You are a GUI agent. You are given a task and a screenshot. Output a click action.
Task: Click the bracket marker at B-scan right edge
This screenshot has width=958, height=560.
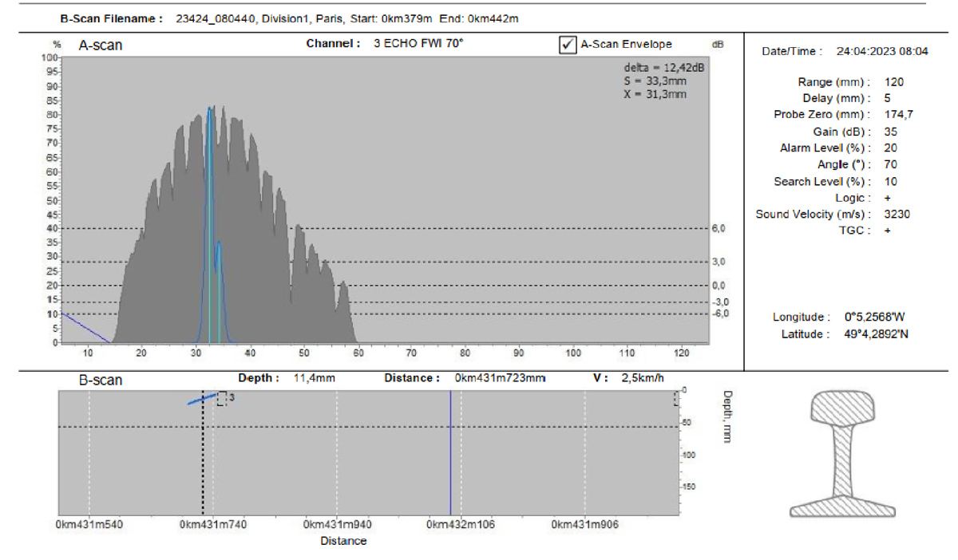point(676,399)
